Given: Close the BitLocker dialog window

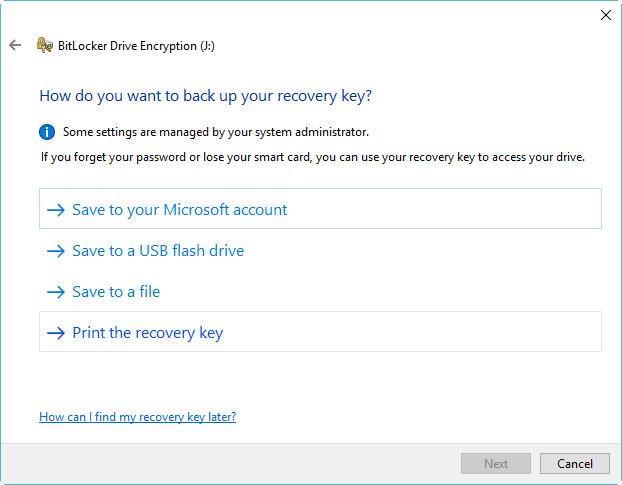Looking at the screenshot, I should [605, 15].
